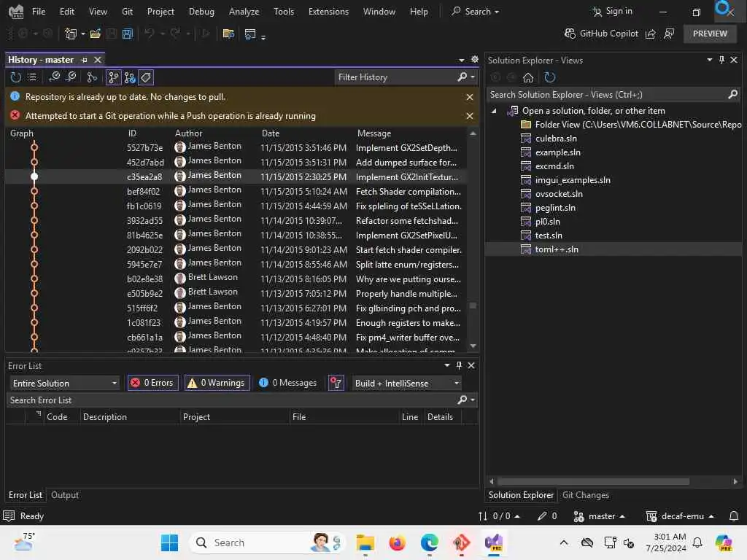Image resolution: width=747 pixels, height=560 pixels.
Task: Click the Date column header
Action: [x=271, y=133]
